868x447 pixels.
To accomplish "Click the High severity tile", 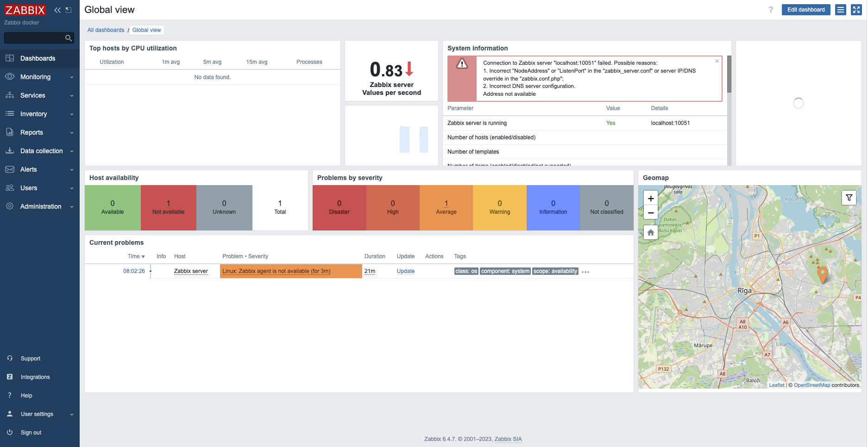I will [393, 208].
